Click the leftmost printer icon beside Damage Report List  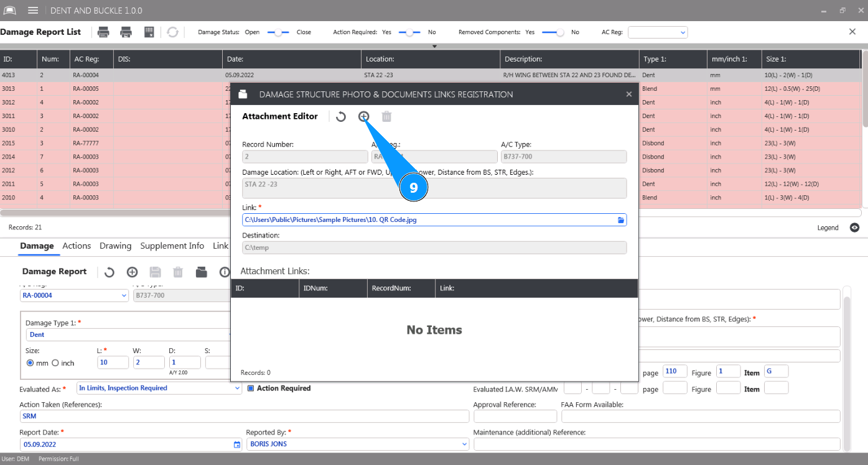pos(103,32)
